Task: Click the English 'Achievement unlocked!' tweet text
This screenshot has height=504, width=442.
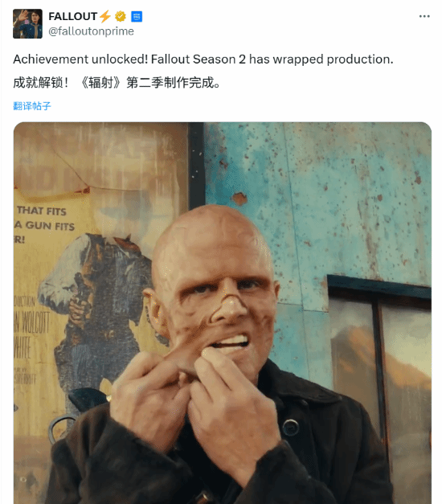Action: [x=203, y=59]
